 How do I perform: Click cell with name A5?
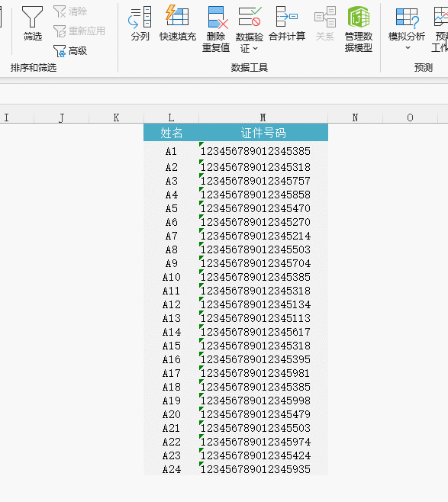tap(171, 208)
